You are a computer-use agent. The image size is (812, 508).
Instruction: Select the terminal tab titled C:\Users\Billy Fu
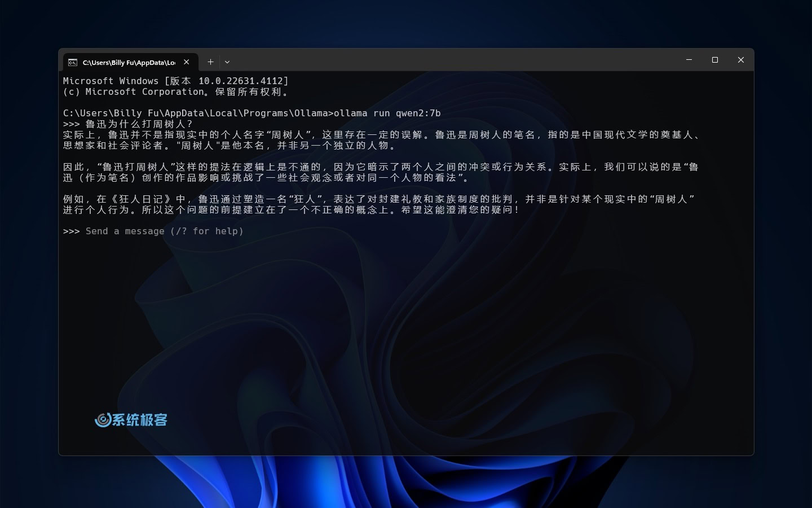click(x=130, y=62)
